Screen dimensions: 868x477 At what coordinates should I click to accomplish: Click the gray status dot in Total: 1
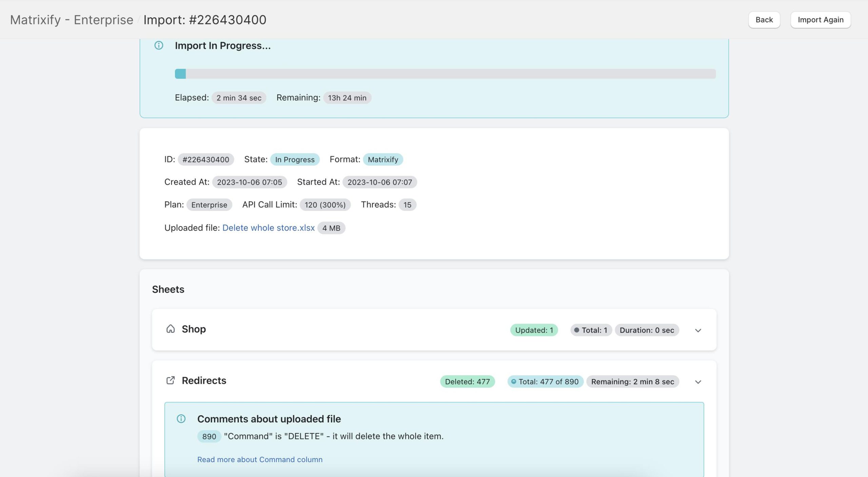(576, 330)
